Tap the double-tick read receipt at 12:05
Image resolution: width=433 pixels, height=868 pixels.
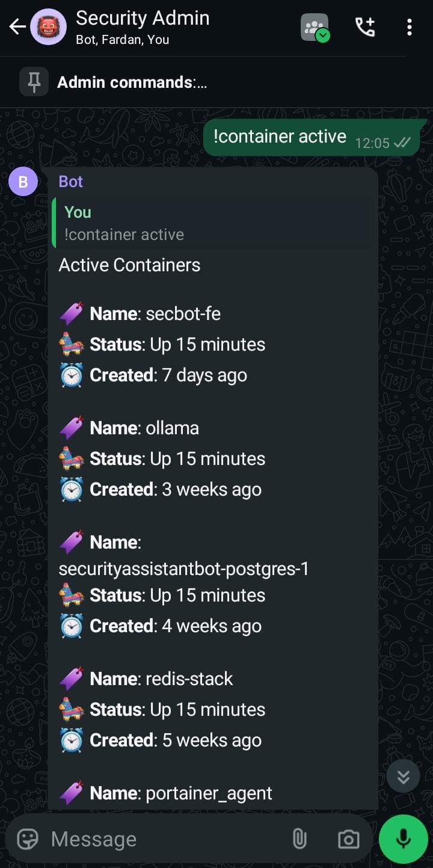coord(402,143)
